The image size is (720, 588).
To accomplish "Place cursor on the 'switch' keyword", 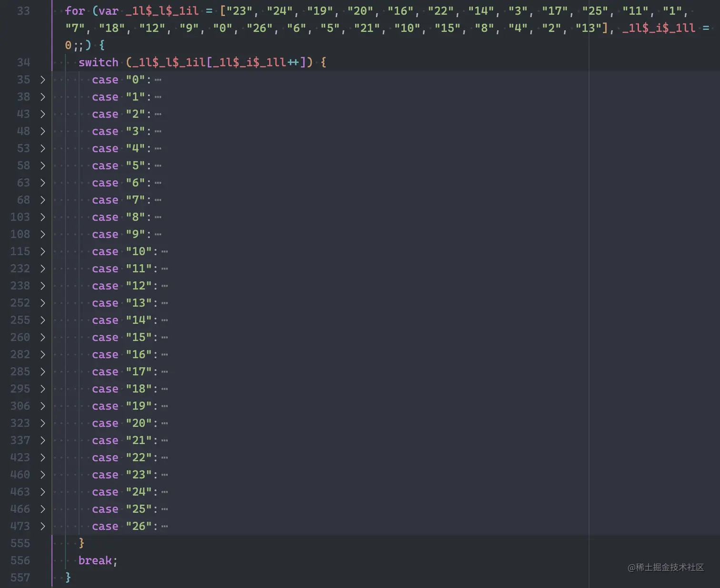I will tap(99, 62).
